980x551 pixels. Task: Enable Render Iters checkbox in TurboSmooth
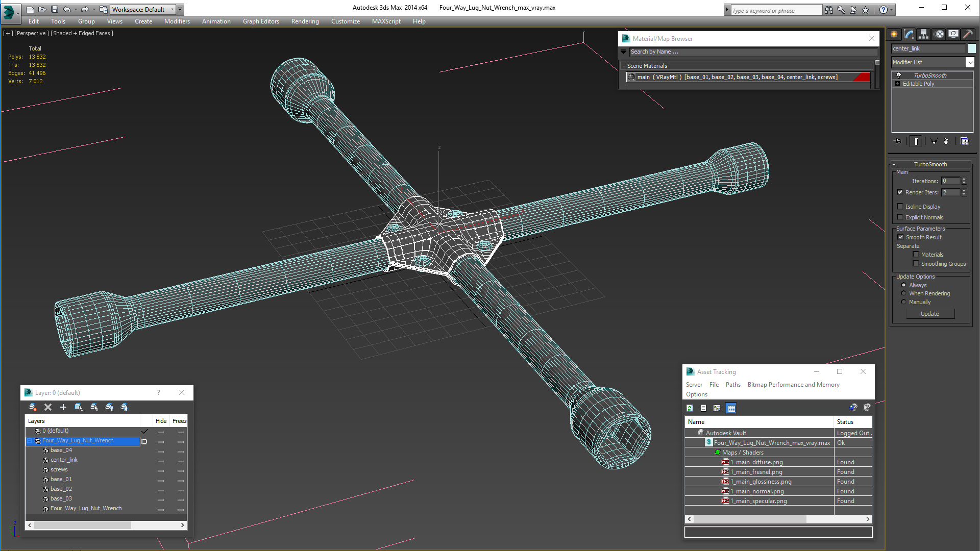(900, 192)
